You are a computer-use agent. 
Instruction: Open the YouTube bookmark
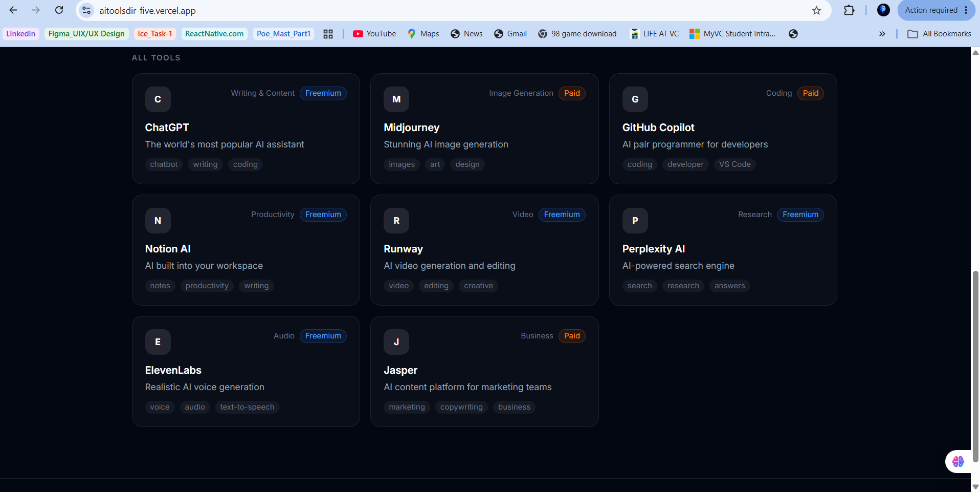pos(374,34)
